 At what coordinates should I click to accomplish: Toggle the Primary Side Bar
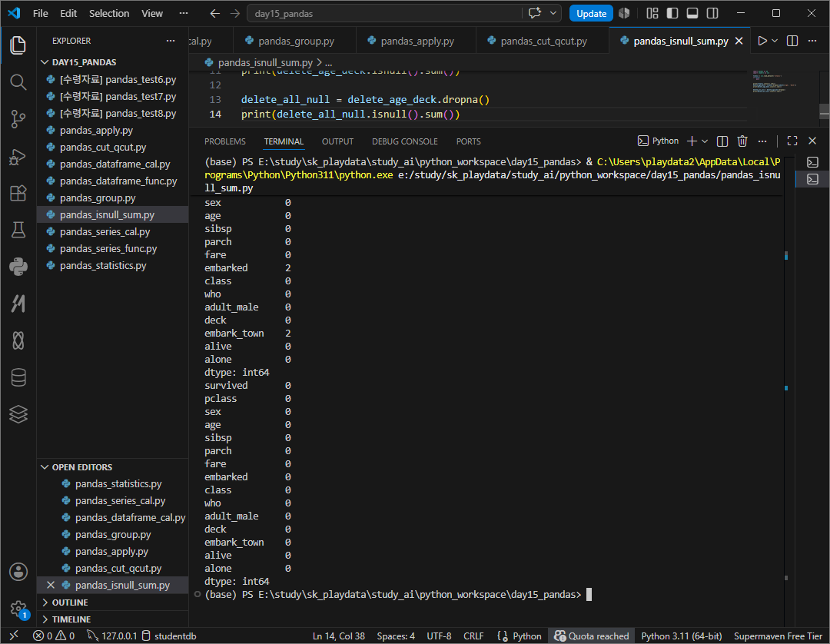672,13
